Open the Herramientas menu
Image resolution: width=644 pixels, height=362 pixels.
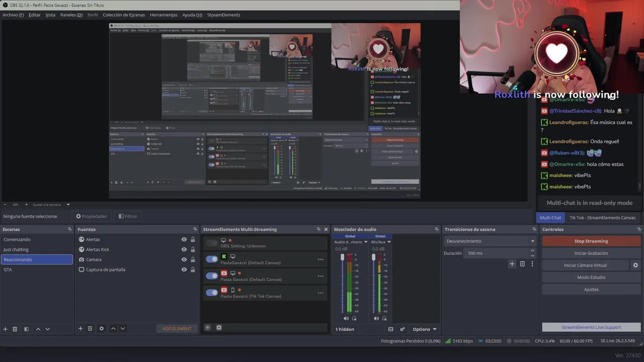pyautogui.click(x=164, y=15)
